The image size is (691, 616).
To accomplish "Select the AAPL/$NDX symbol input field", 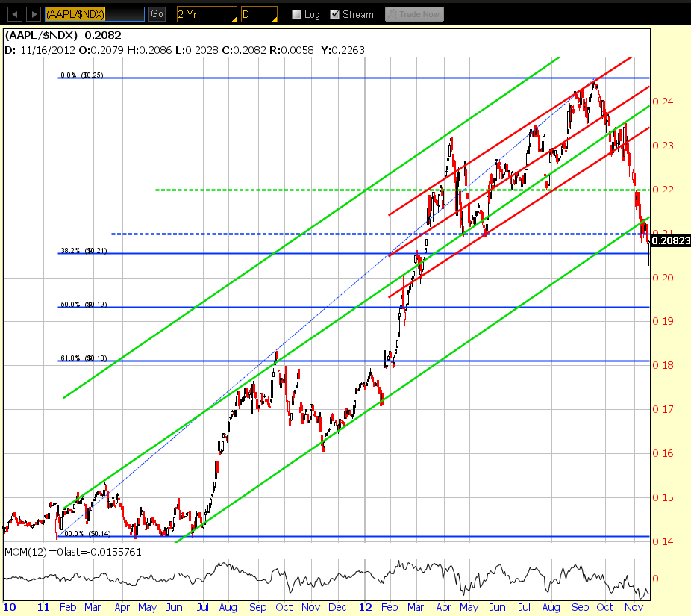I will [x=95, y=14].
